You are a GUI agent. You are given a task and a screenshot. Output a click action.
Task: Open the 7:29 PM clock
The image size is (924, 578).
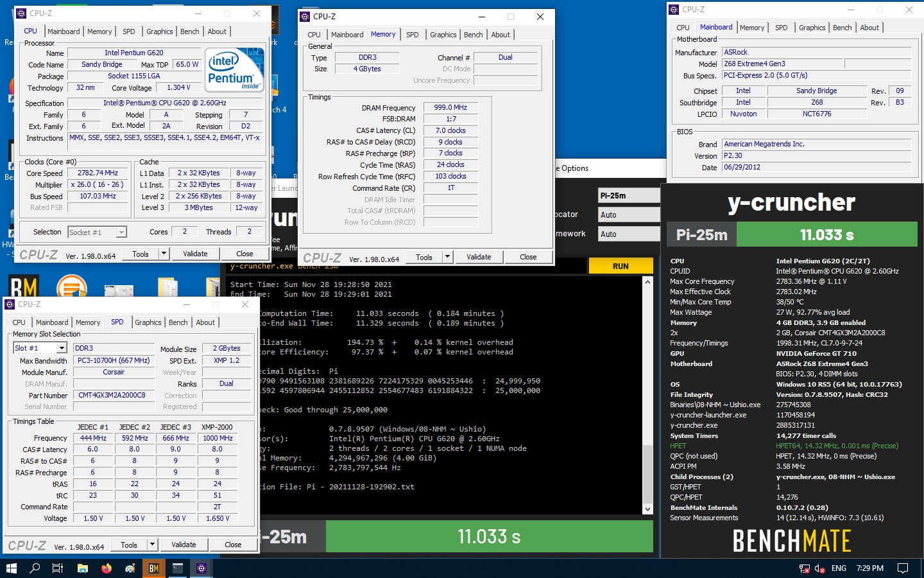(x=869, y=568)
